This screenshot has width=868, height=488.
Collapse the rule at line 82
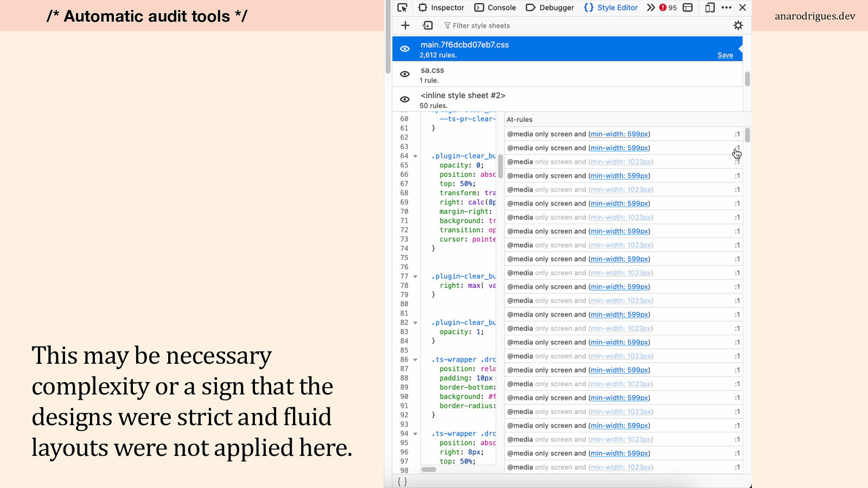pyautogui.click(x=416, y=323)
